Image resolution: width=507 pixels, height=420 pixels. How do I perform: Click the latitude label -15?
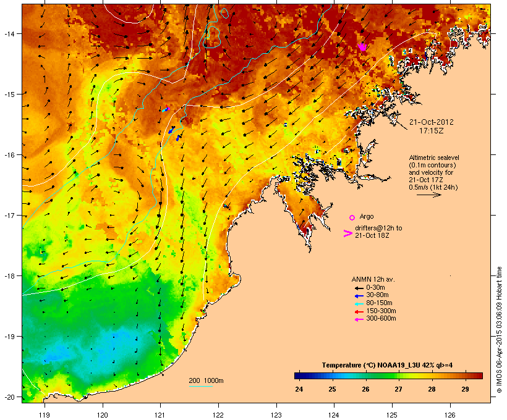point(9,94)
